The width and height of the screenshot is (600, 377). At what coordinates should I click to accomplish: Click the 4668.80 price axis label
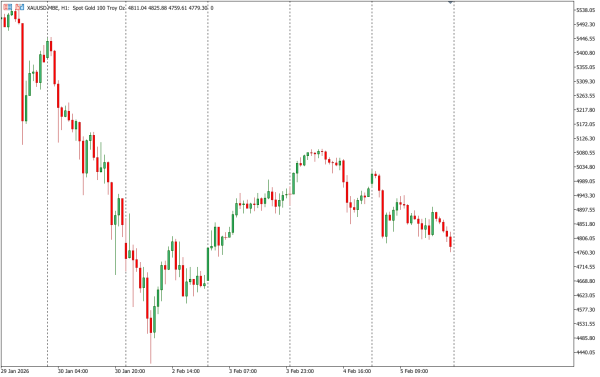(586, 281)
